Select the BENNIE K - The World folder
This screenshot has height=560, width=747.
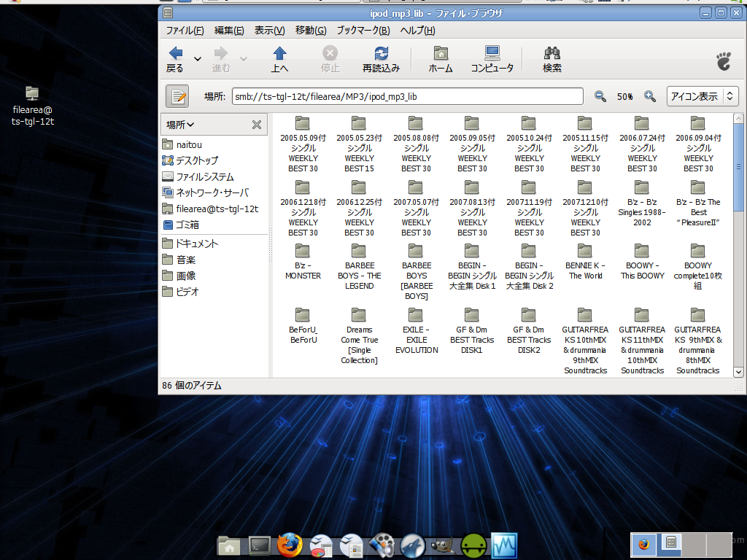pos(585,262)
